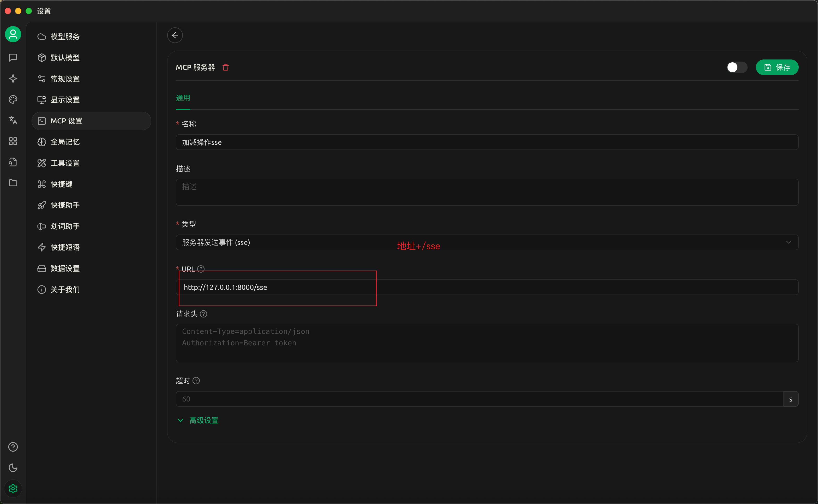This screenshot has width=818, height=504.
Task: Open the 快捷助手 settings menu
Action: [x=91, y=205]
